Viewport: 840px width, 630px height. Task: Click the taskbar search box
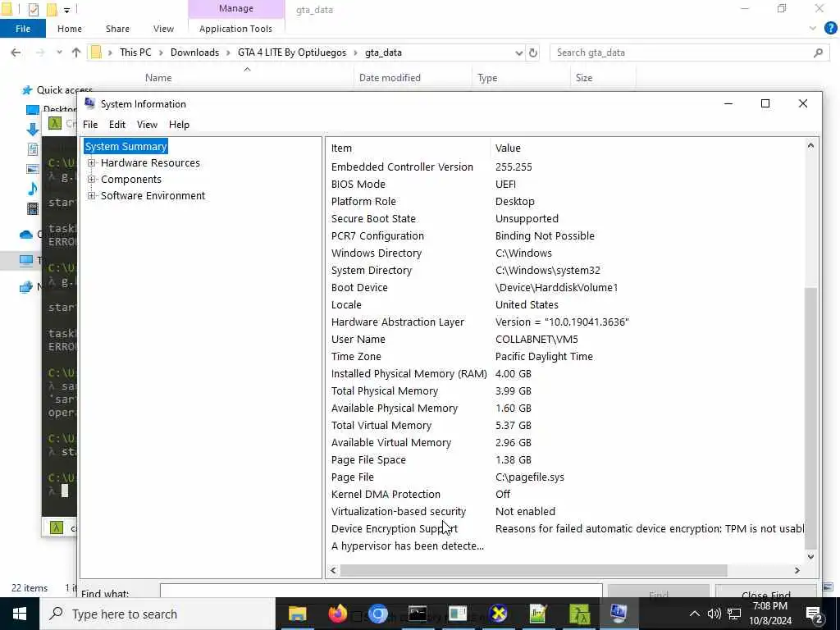tap(157, 614)
